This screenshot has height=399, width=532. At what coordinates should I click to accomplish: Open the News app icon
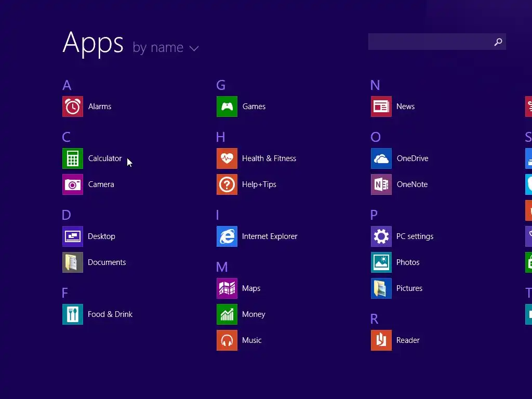[x=381, y=107]
